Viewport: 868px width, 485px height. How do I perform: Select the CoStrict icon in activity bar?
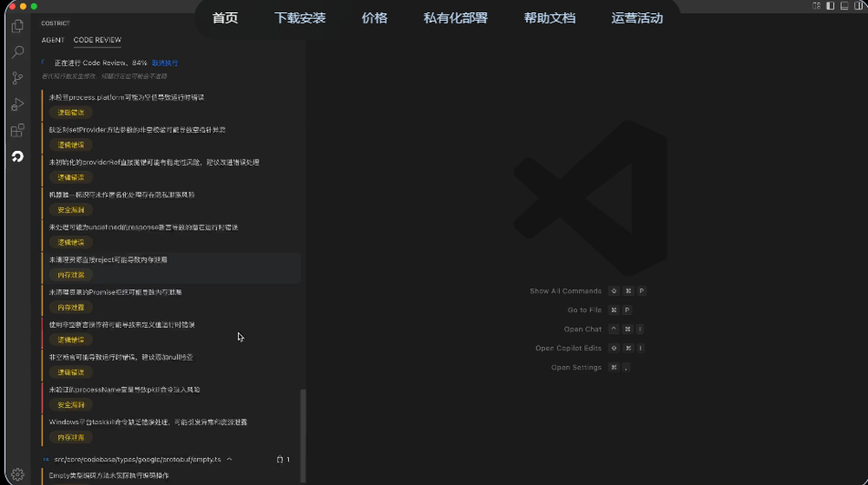click(x=17, y=157)
